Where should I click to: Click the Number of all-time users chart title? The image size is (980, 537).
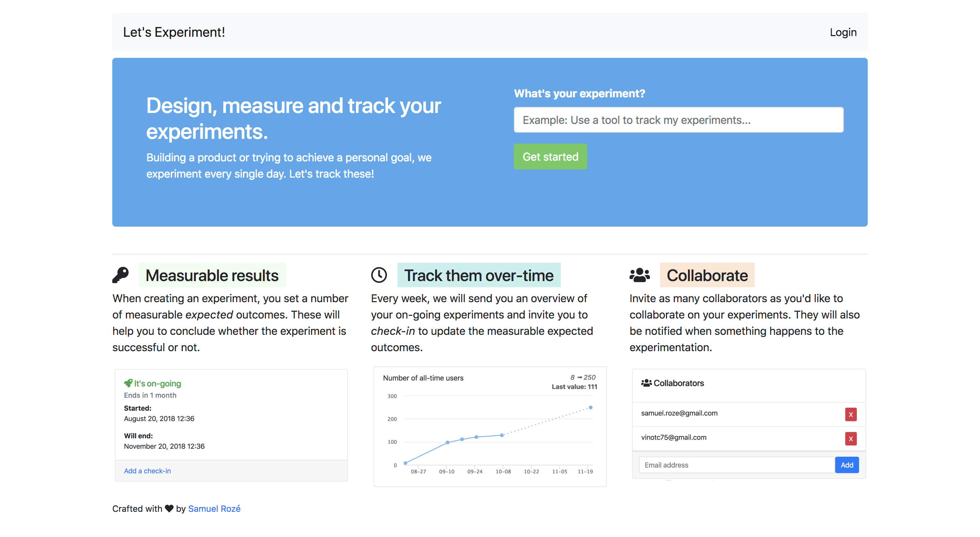pyautogui.click(x=423, y=378)
